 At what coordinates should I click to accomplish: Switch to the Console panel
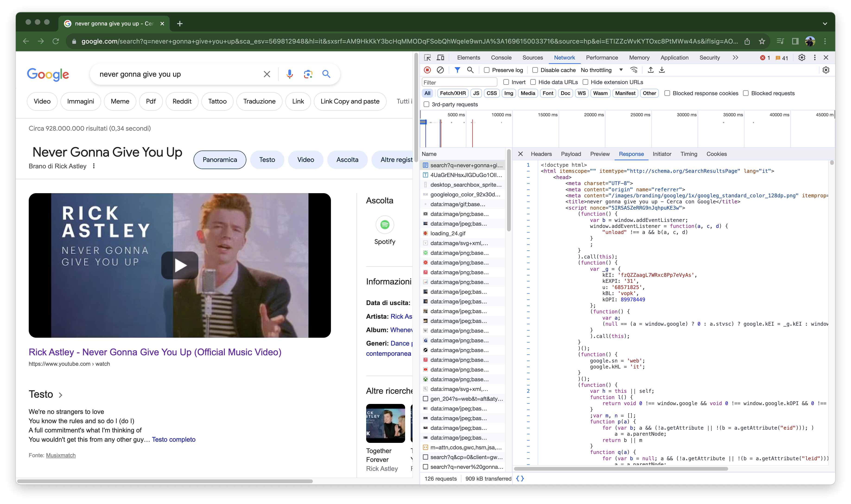[x=501, y=58]
